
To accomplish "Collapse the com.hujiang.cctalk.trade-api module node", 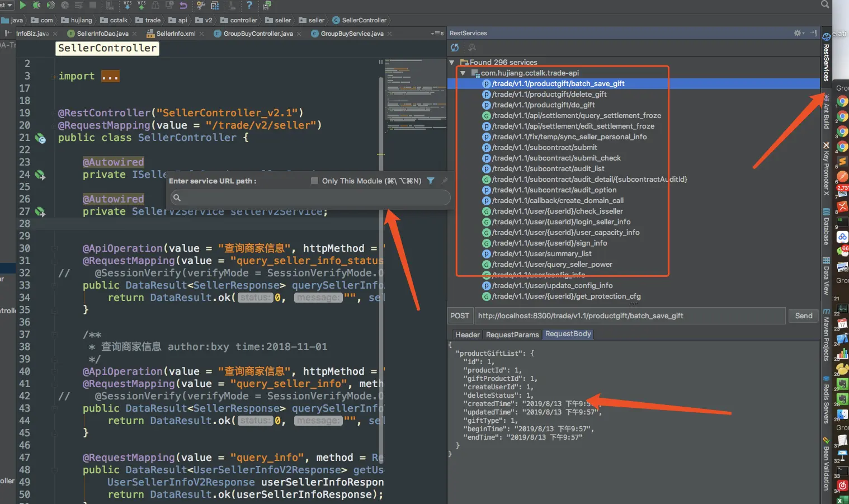I will tap(463, 73).
